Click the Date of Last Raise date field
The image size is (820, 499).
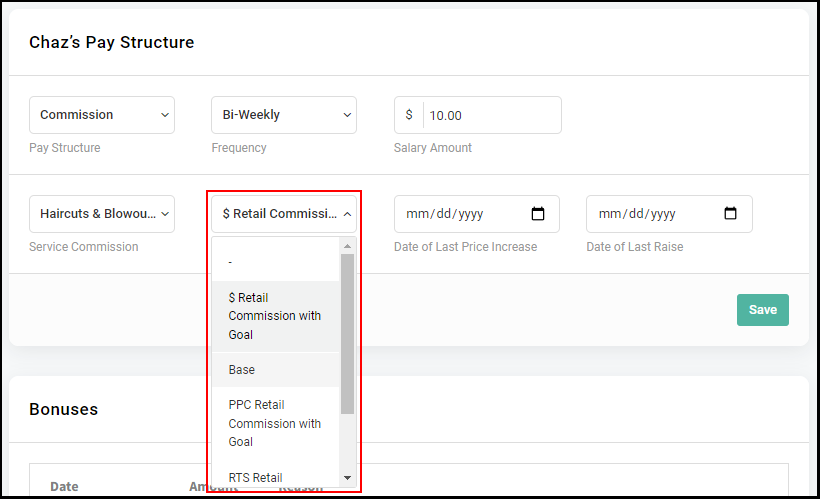pos(669,214)
